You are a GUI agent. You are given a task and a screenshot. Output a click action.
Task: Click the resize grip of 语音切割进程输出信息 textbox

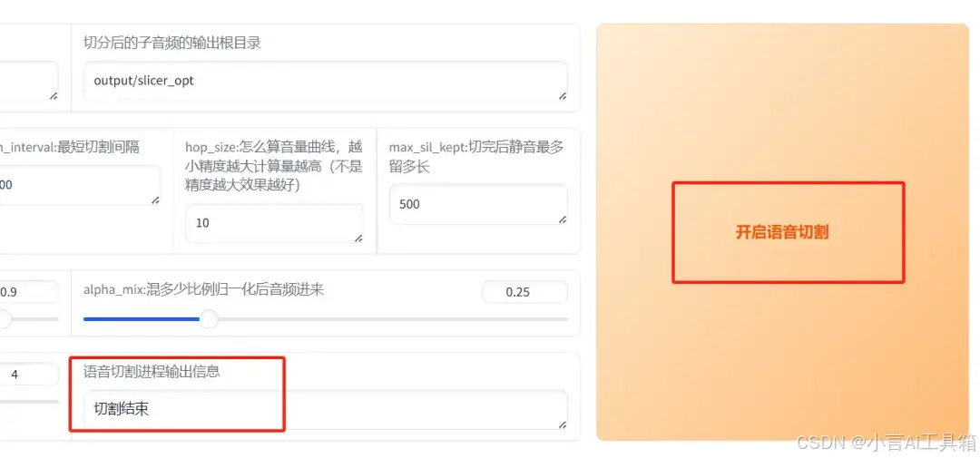[562, 424]
